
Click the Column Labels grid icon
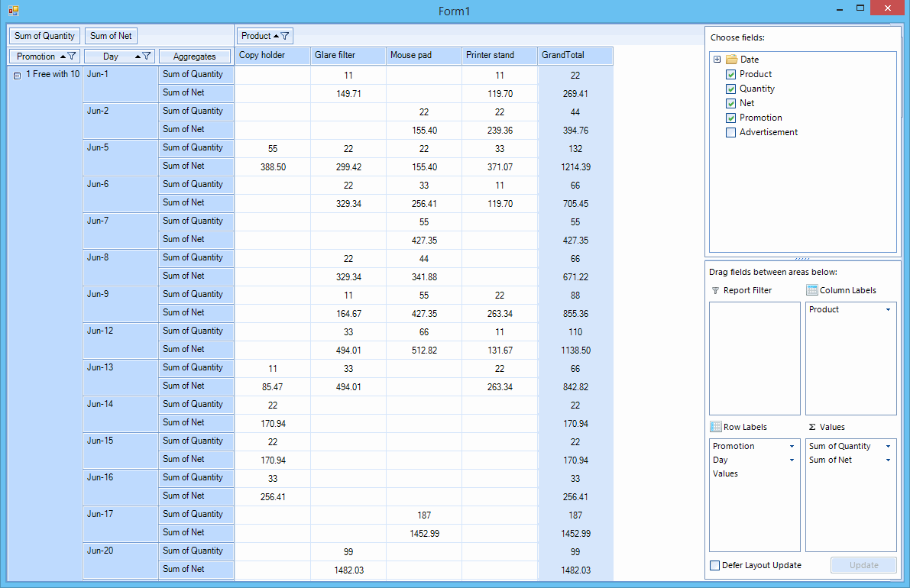[x=812, y=290]
